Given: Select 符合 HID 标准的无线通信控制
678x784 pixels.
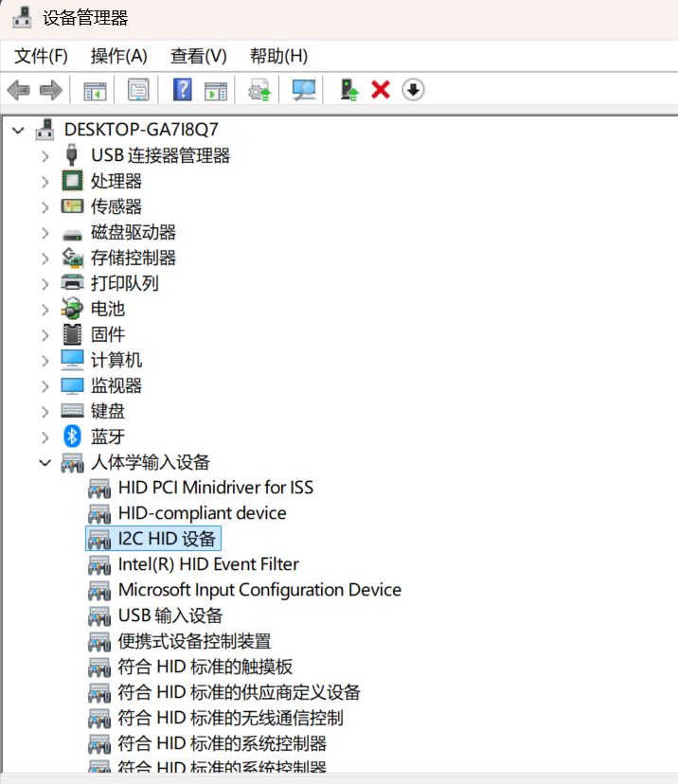Looking at the screenshot, I should click(230, 718).
